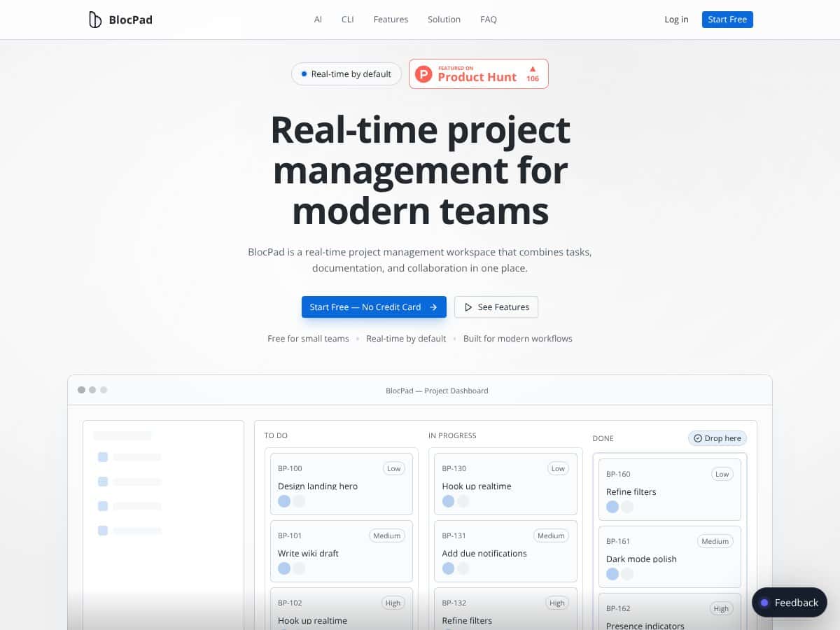The width and height of the screenshot is (840, 630).
Task: Click blue avatar on BP-160 Refine filters card
Action: [x=612, y=507]
